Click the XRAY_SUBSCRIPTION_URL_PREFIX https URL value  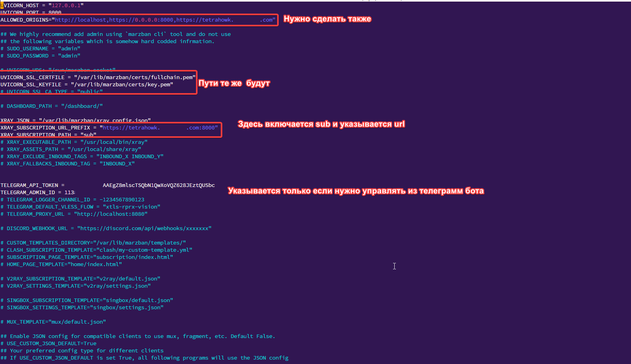click(160, 128)
